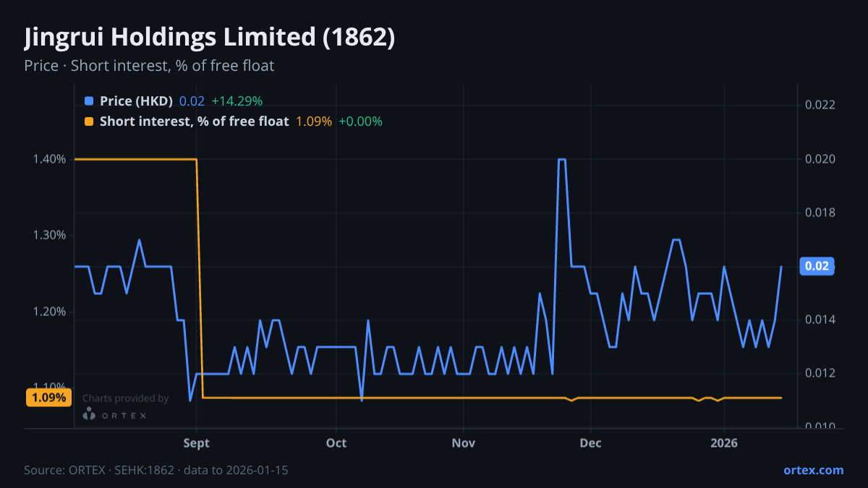Click the 1.40% left axis label
This screenshot has width=868, height=488.
49,159
